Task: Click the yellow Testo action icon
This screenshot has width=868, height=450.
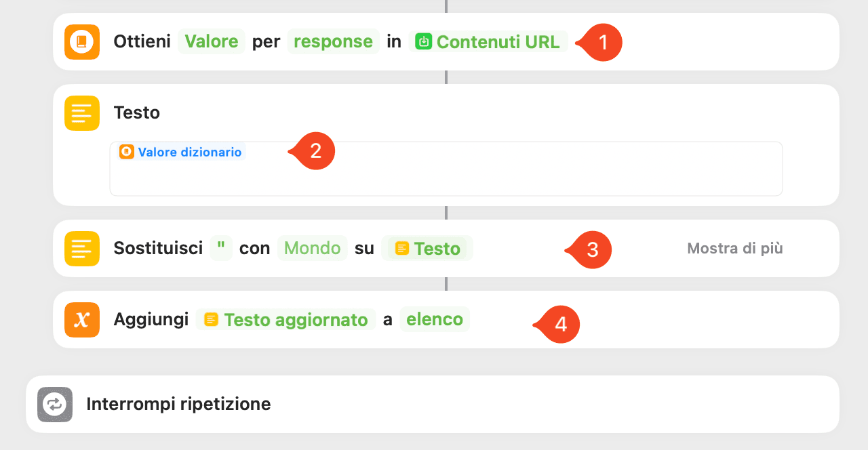Action: (82, 112)
